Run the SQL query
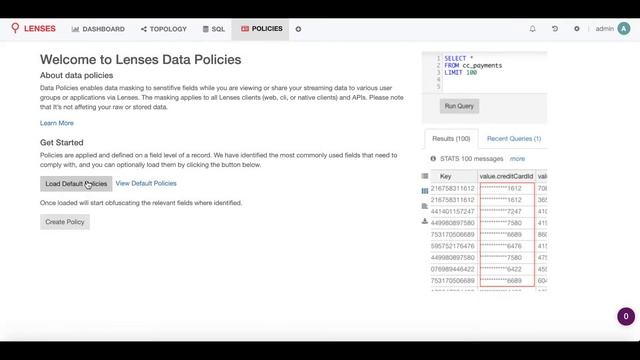 (459, 106)
